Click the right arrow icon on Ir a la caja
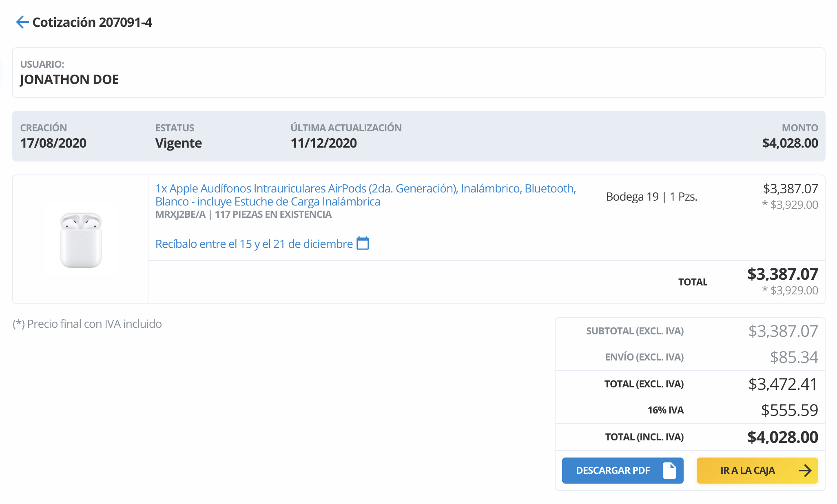Screen dimensions: 837x504 (805, 471)
